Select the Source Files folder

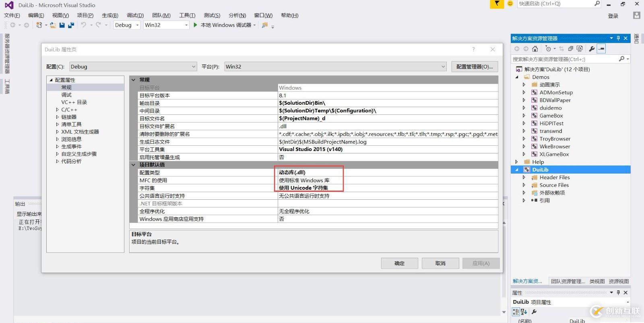[x=554, y=185]
